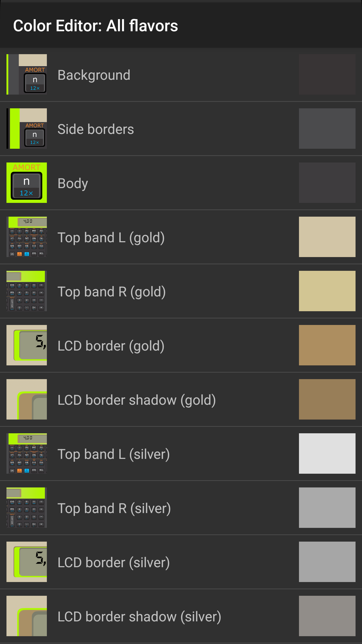
Task: Tap the Side borders preview icon
Action: coord(27,129)
